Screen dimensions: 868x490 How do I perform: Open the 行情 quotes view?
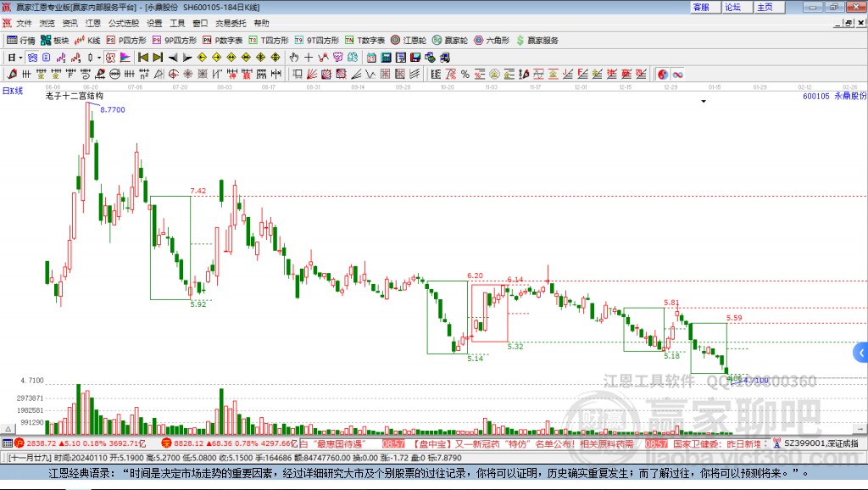[x=21, y=41]
